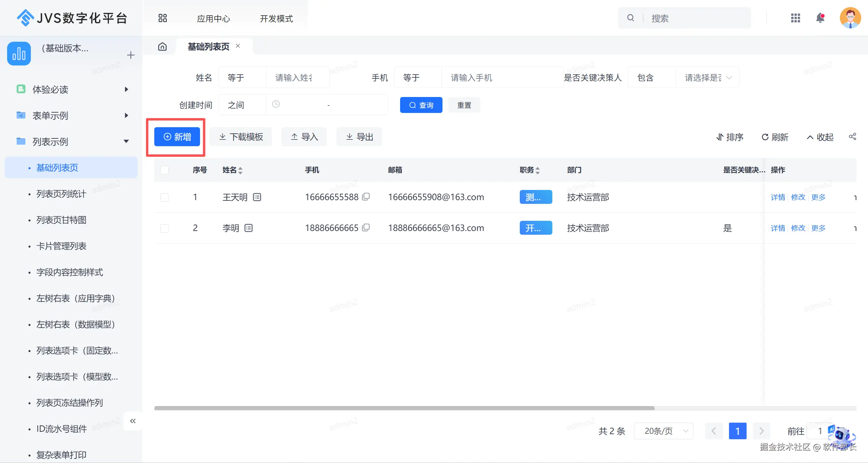Open the nine-dot apps grid
The width and height of the screenshot is (868, 463).
click(x=795, y=18)
